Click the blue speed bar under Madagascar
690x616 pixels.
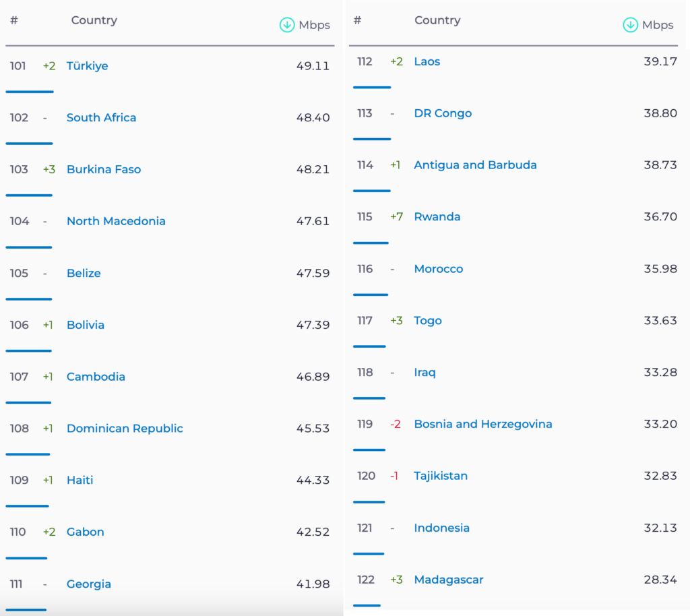[367, 605]
